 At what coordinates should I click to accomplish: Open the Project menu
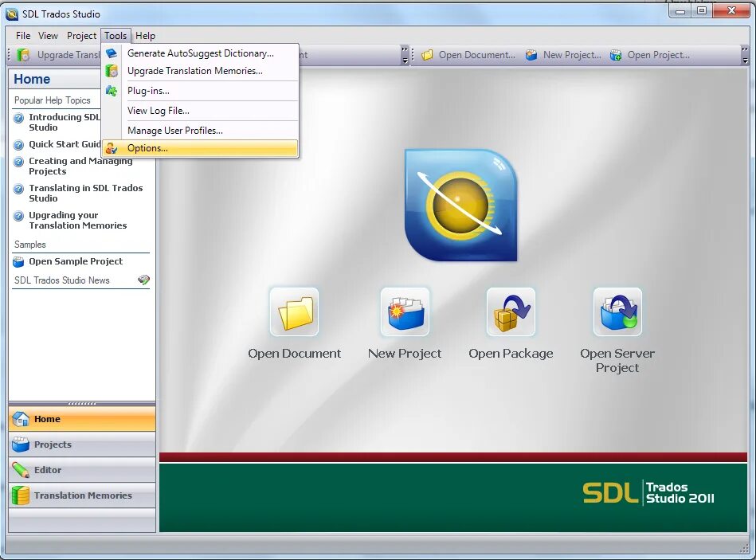pyautogui.click(x=81, y=36)
